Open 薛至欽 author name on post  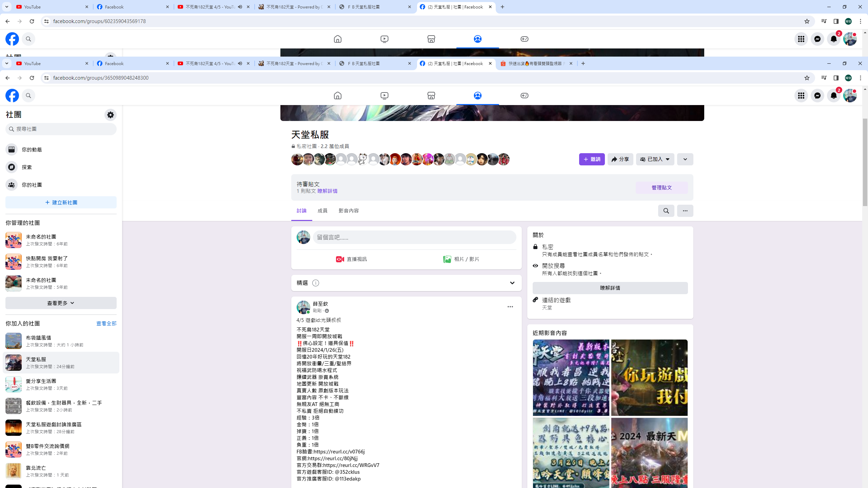pos(320,304)
